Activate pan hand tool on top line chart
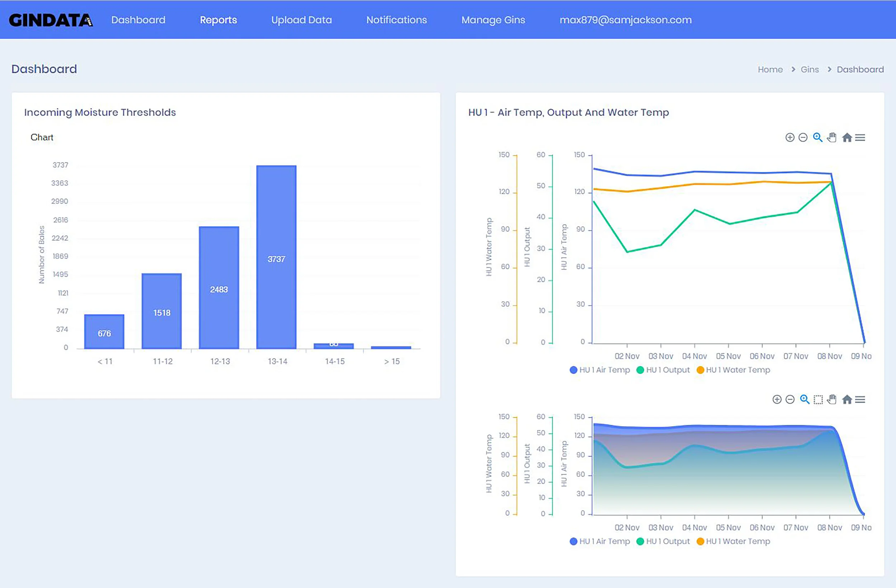Screen dimensions: 896x588 coord(832,138)
